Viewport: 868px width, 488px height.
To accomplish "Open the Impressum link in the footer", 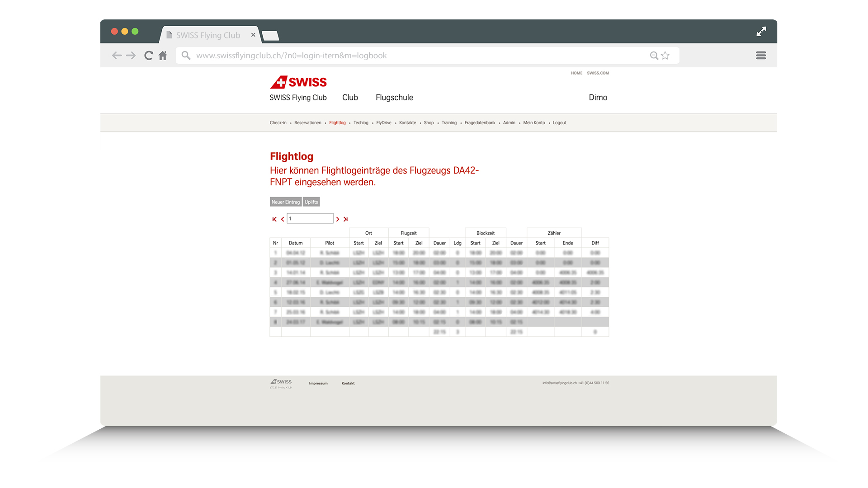I will pyautogui.click(x=318, y=383).
